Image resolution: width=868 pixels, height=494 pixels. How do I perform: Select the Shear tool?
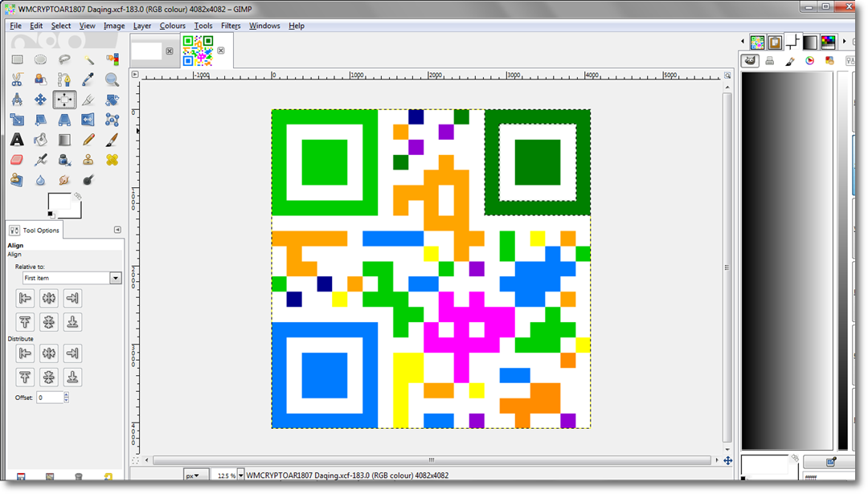[40, 120]
